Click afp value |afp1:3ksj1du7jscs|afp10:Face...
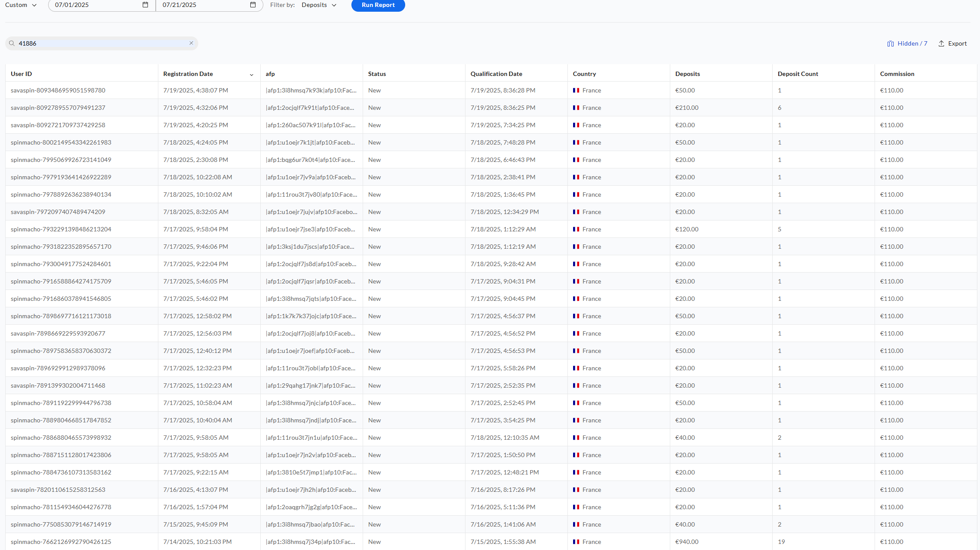980x550 pixels. point(310,247)
